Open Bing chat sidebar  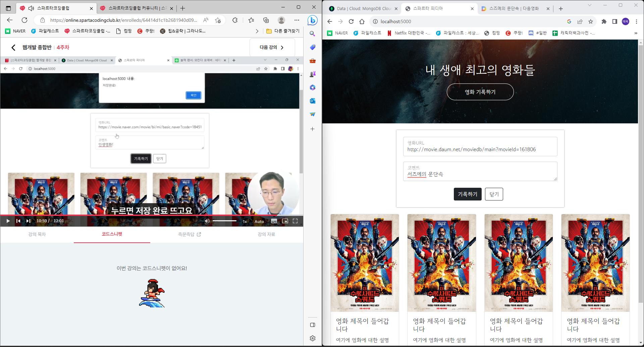(x=312, y=20)
